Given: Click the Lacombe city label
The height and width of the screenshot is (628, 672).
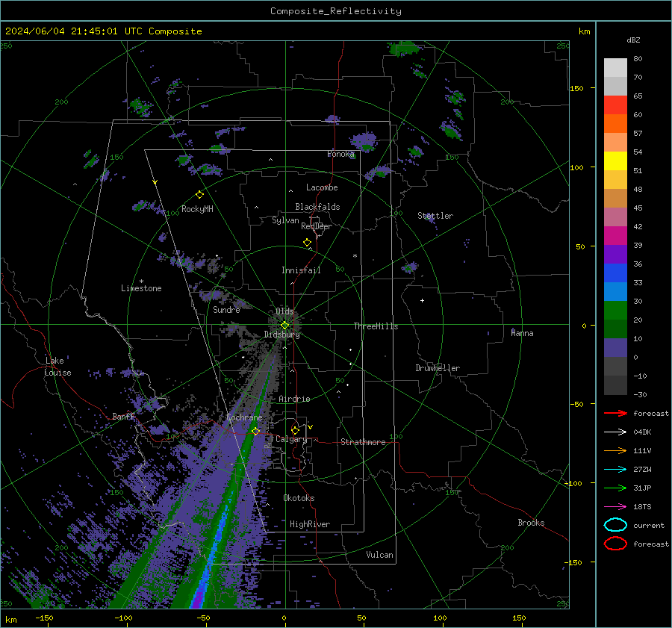Looking at the screenshot, I should (x=322, y=187).
